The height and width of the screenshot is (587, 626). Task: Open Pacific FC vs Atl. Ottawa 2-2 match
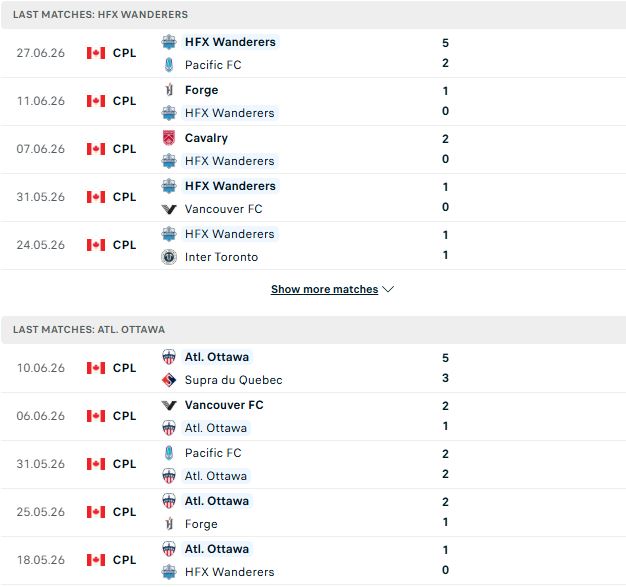[313, 464]
